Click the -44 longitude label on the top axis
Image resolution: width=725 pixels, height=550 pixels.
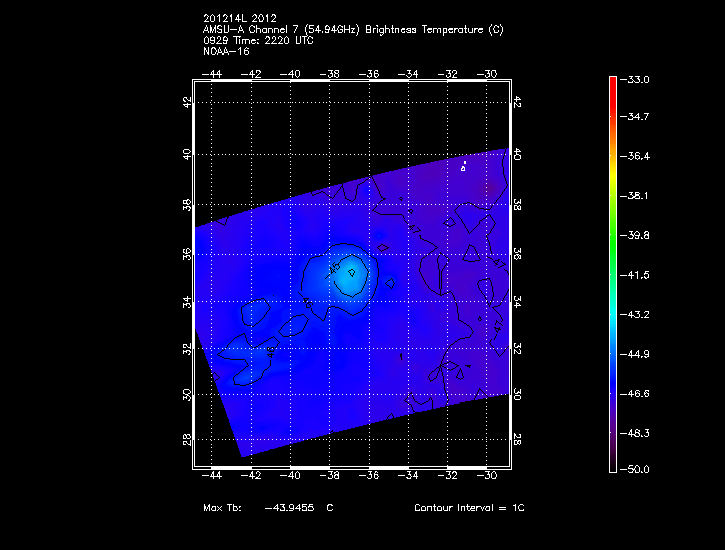tap(213, 73)
